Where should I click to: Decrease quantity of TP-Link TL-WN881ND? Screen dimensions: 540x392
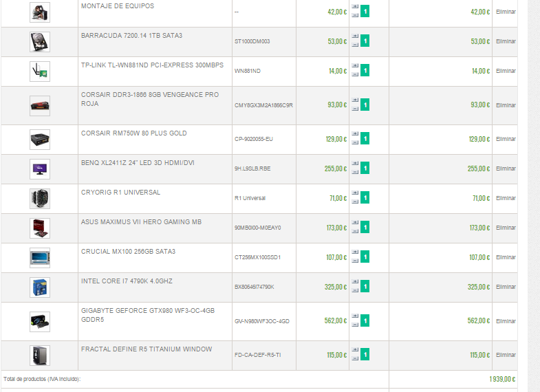[355, 74]
